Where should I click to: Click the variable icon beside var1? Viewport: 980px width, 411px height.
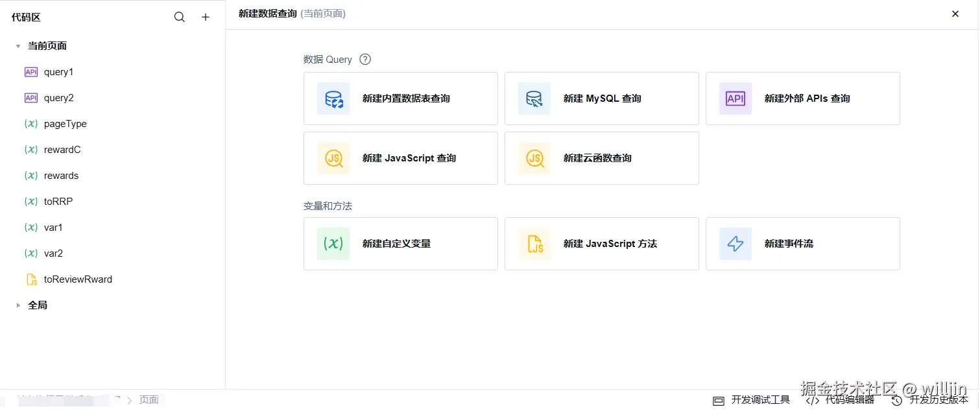[31, 228]
